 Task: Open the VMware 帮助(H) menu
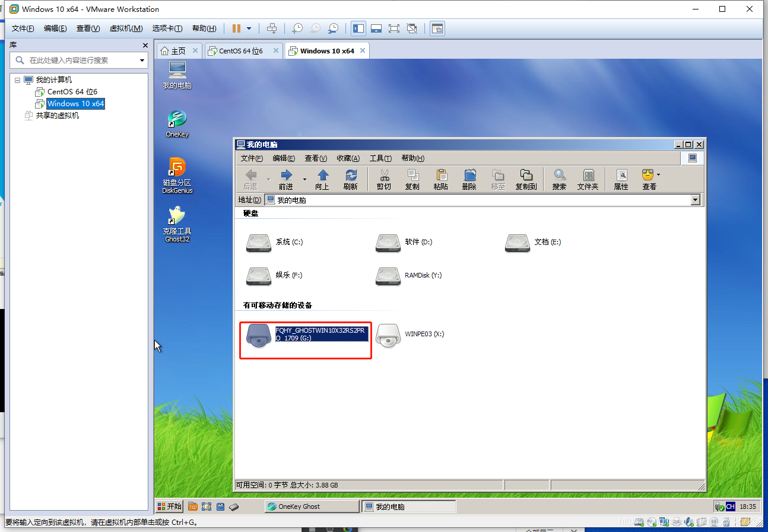(204, 28)
